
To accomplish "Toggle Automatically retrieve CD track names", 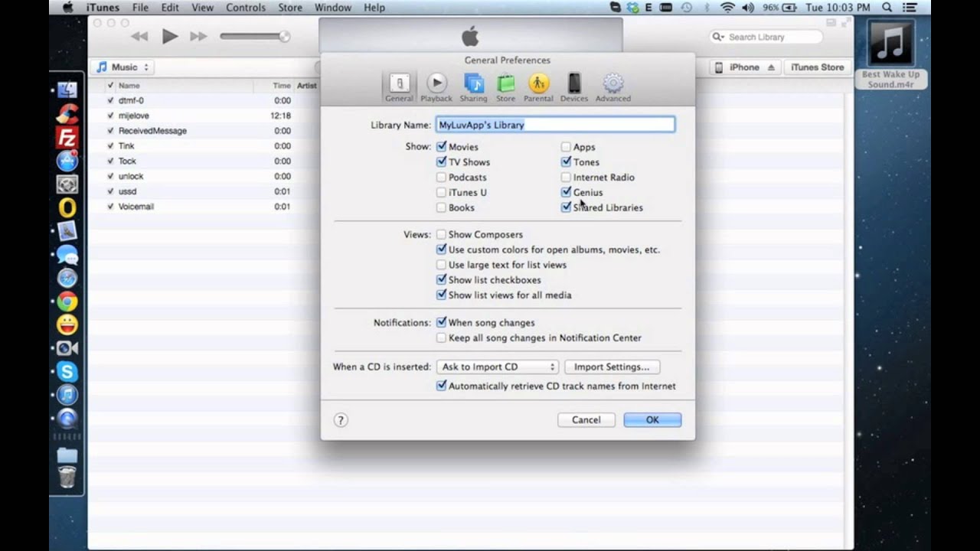I will tap(441, 386).
